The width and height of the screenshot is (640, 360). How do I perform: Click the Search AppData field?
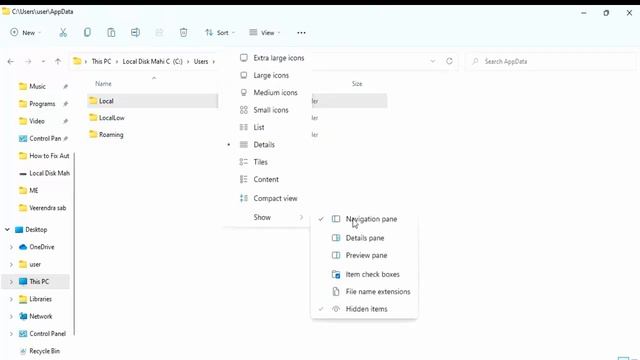pos(551,61)
